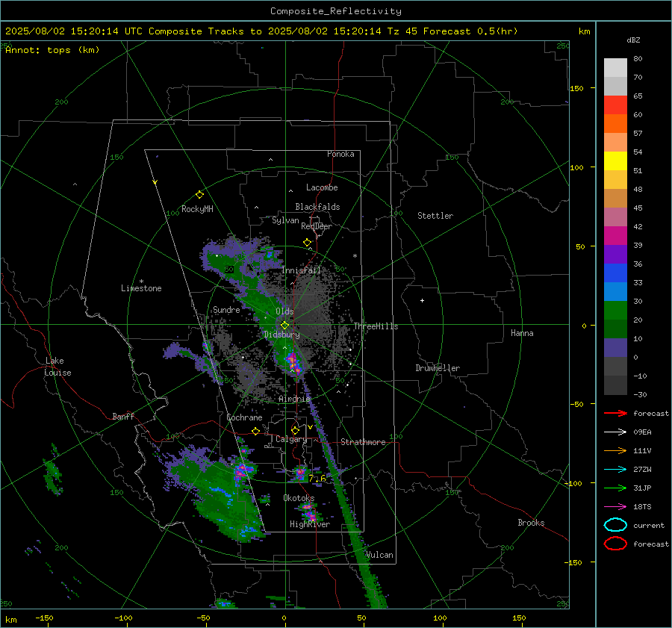Click the Calgary city label

pyautogui.click(x=291, y=439)
